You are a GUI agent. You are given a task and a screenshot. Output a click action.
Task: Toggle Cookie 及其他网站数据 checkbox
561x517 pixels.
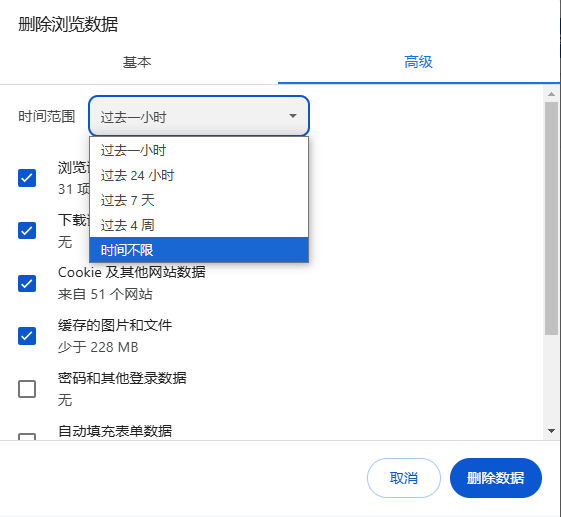point(27,283)
